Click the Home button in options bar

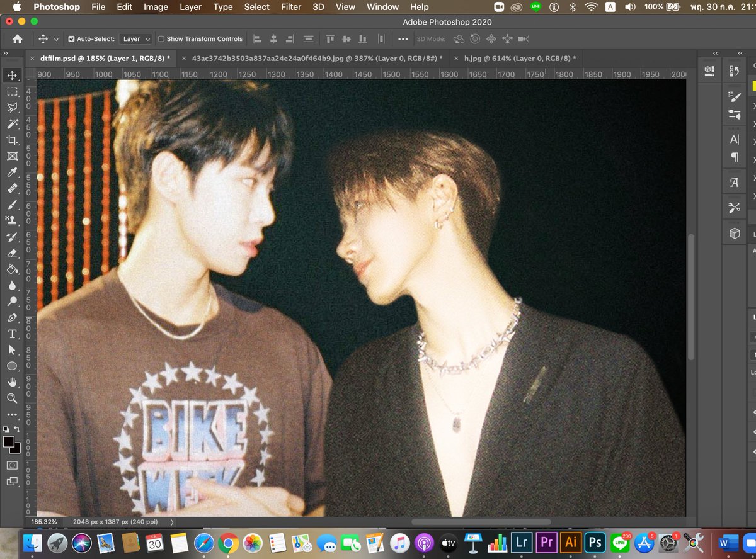18,39
